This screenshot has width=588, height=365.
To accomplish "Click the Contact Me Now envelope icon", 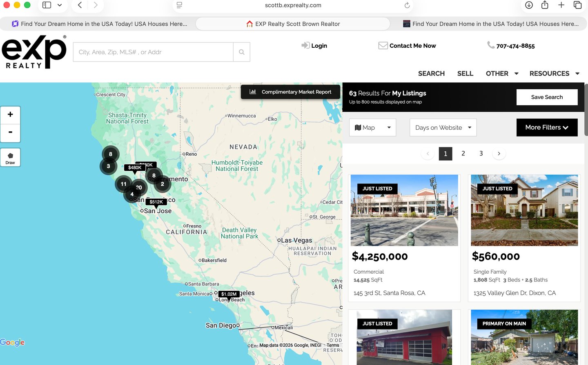I will tap(383, 45).
